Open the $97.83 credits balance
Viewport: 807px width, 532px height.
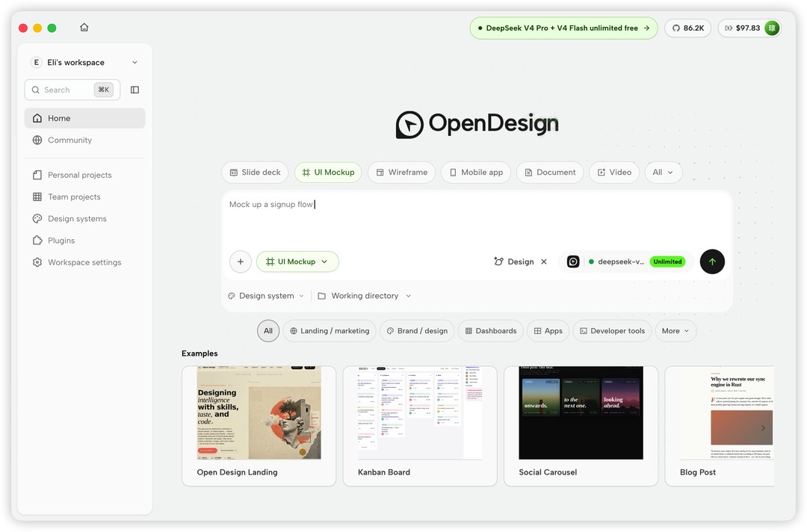[743, 28]
